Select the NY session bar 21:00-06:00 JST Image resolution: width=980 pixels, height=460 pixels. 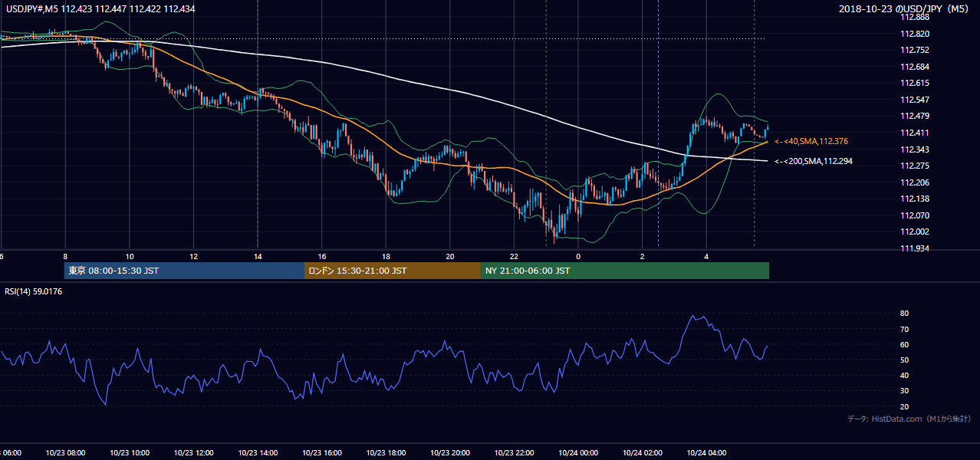pyautogui.click(x=625, y=271)
